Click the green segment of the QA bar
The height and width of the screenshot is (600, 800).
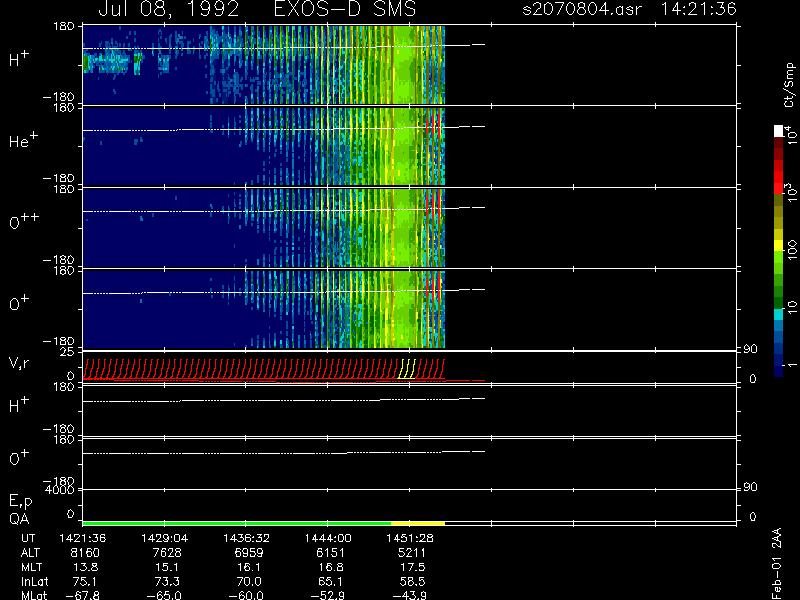[x=237, y=523]
